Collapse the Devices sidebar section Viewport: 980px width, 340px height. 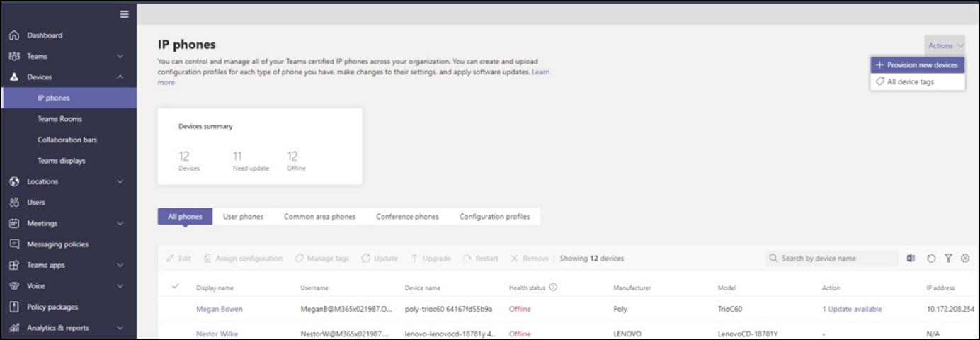[120, 77]
